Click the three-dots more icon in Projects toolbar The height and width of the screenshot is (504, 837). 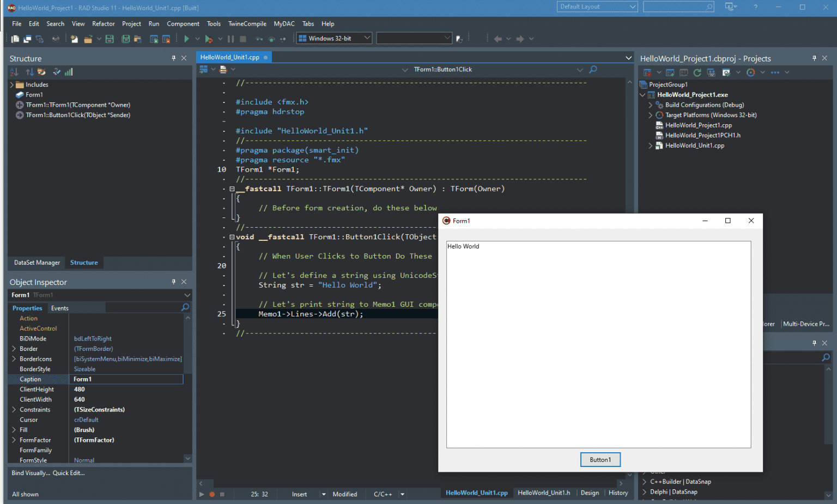pos(775,72)
